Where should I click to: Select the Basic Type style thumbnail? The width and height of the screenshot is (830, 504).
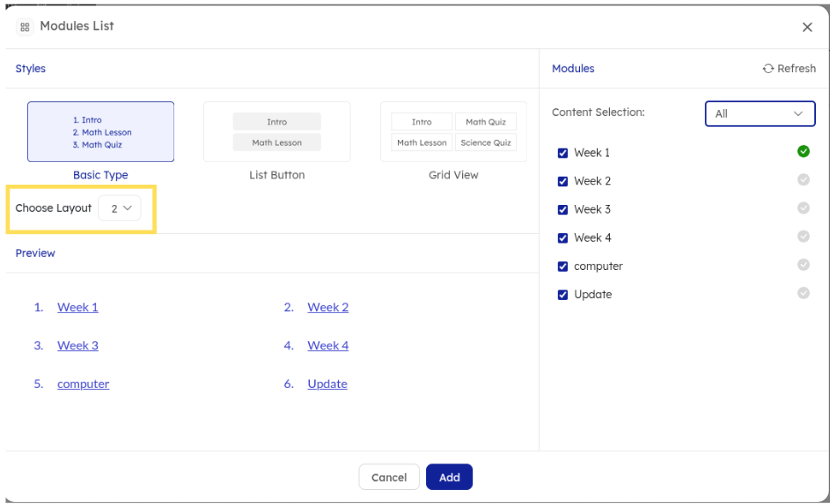(x=100, y=132)
